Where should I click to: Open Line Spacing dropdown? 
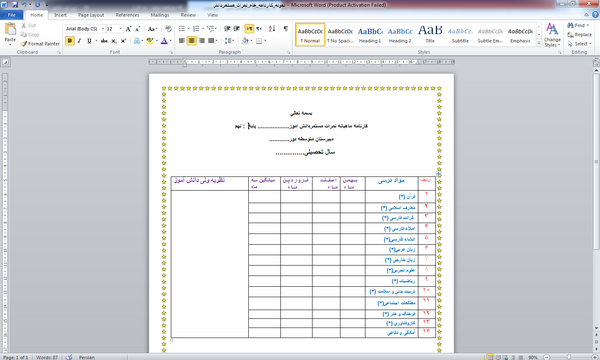230,41
